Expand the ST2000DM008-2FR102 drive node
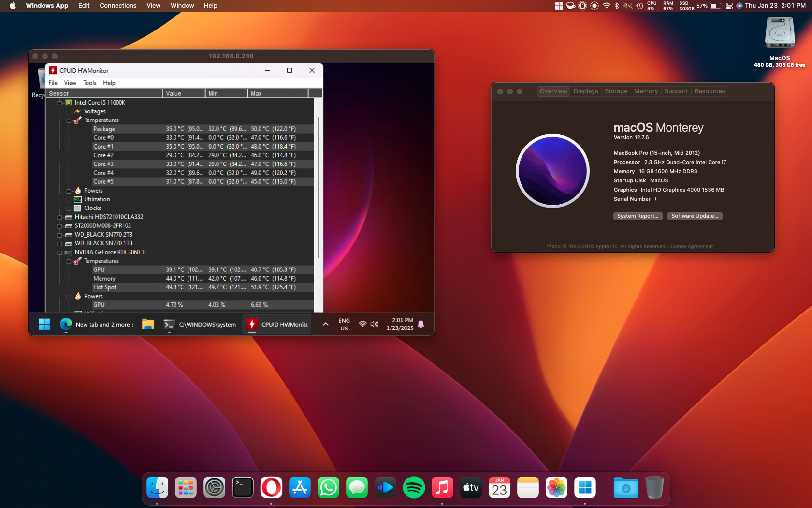 point(60,226)
